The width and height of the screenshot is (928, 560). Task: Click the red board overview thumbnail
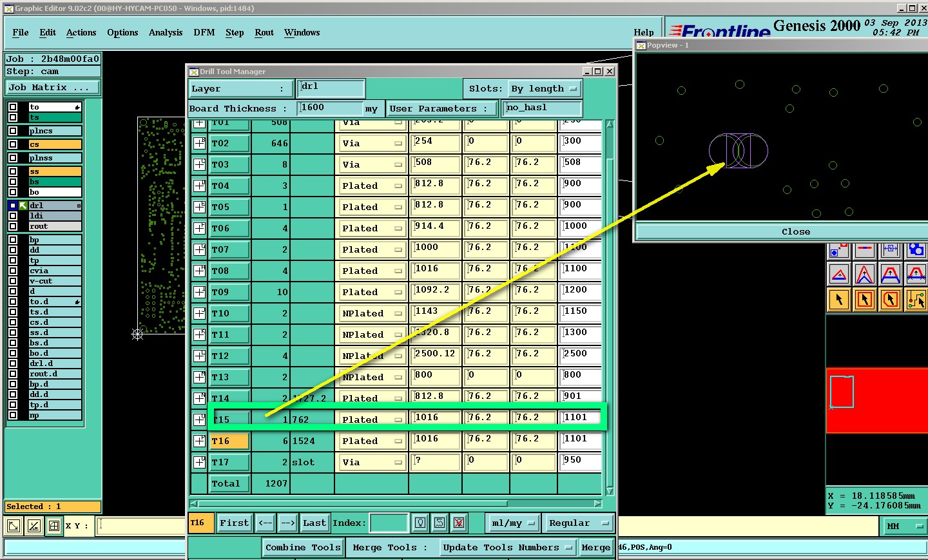[876, 400]
